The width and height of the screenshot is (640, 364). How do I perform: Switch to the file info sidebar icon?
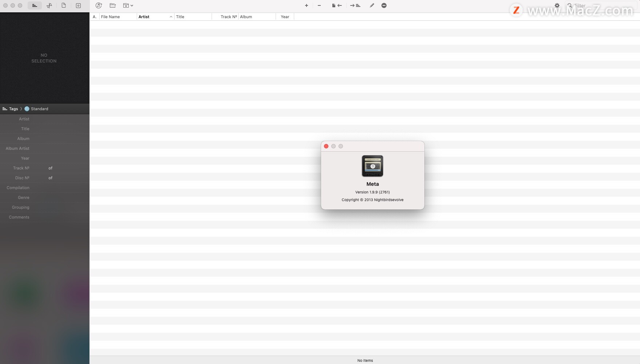64,5
